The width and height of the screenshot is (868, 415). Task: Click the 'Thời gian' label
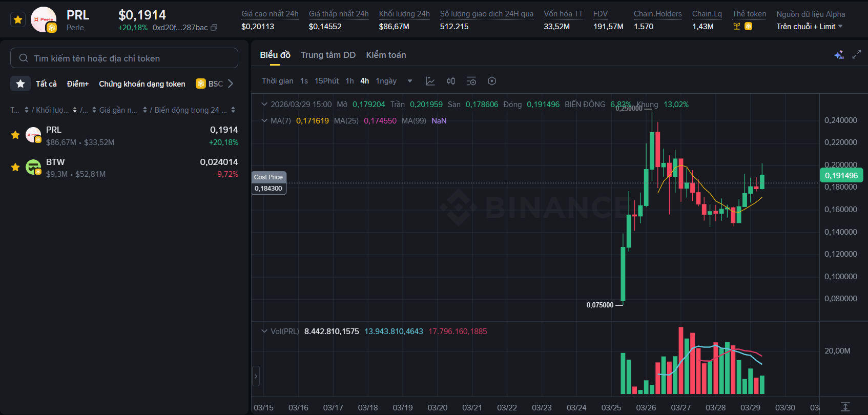(x=278, y=81)
